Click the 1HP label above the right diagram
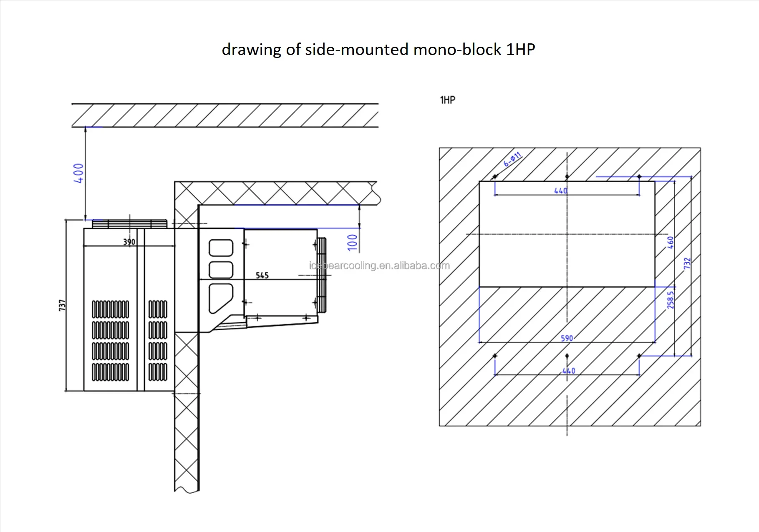 pos(447,100)
